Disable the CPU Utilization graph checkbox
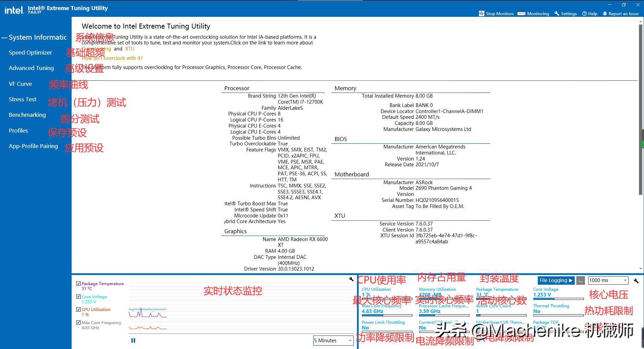 78,310
